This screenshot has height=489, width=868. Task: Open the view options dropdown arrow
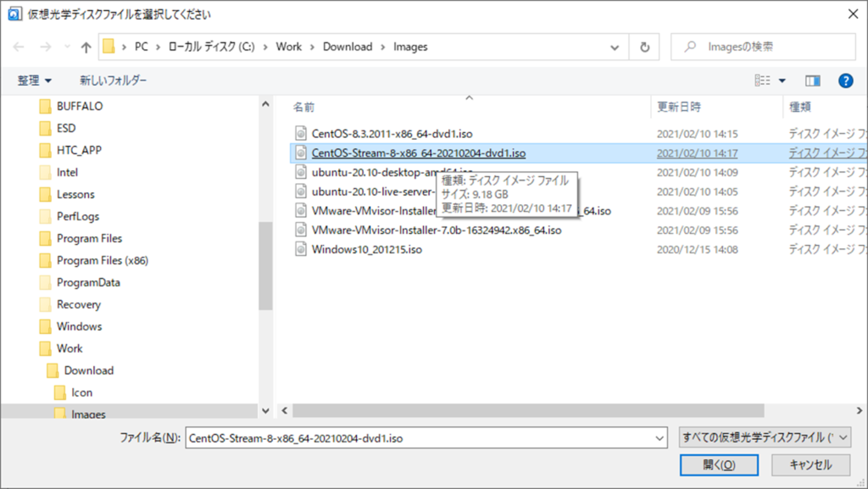782,81
